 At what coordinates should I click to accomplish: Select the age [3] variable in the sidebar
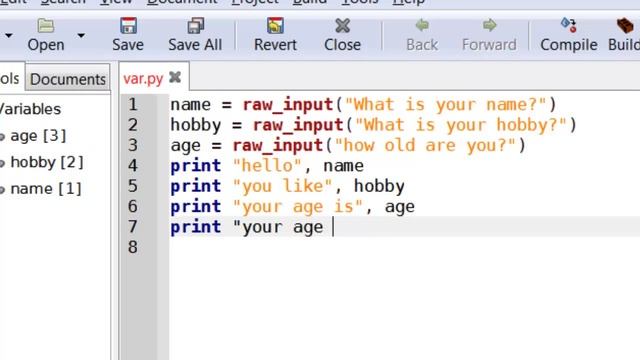[x=38, y=136]
